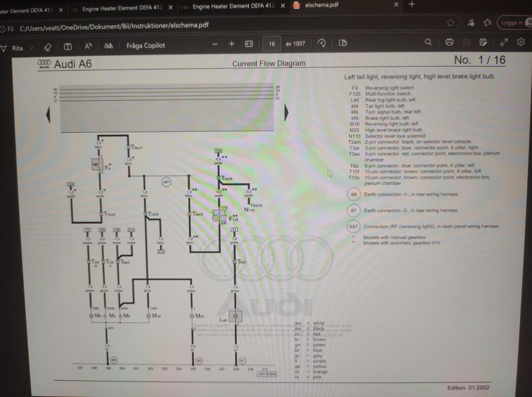Viewport: 532px width, 397px height.
Task: Go to next diagram with right arrow
Action: pyautogui.click(x=286, y=114)
